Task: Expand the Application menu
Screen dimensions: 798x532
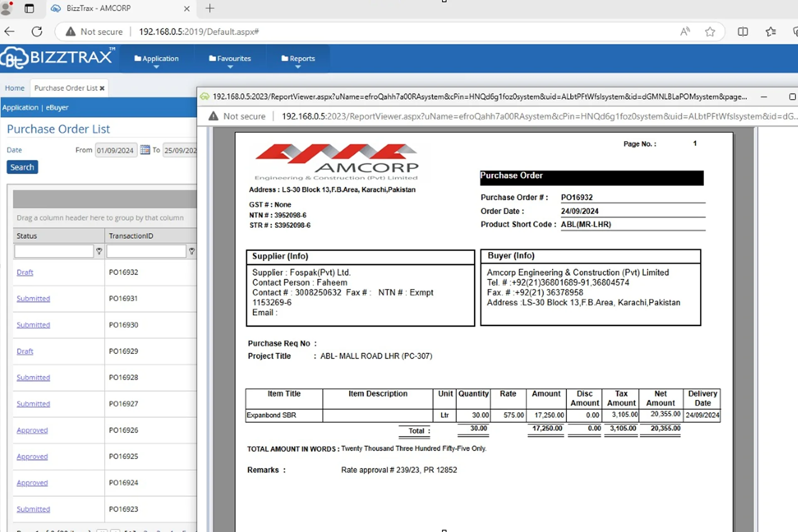Action: point(156,59)
